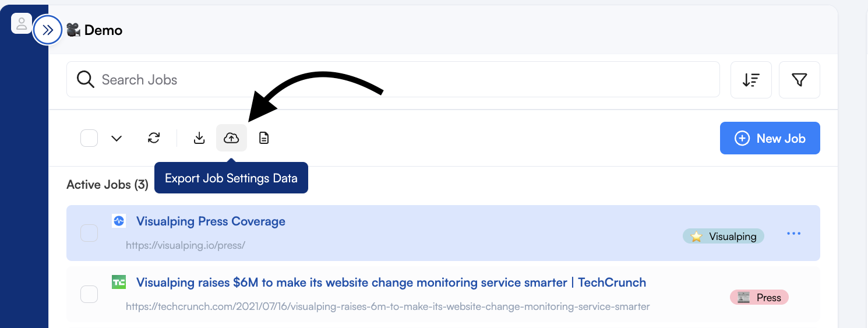The width and height of the screenshot is (868, 328).
Task: Open the Visualping Press Coverage job link
Action: point(211,221)
